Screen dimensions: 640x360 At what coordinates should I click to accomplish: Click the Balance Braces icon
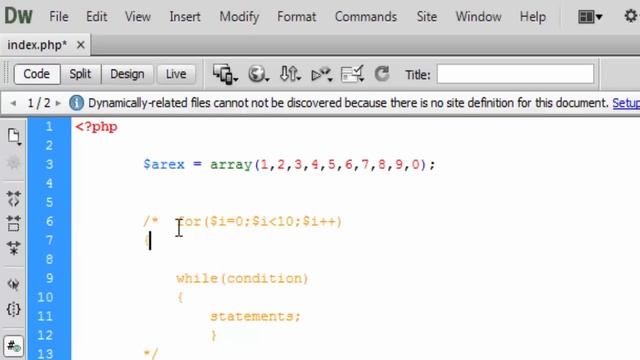click(x=13, y=309)
